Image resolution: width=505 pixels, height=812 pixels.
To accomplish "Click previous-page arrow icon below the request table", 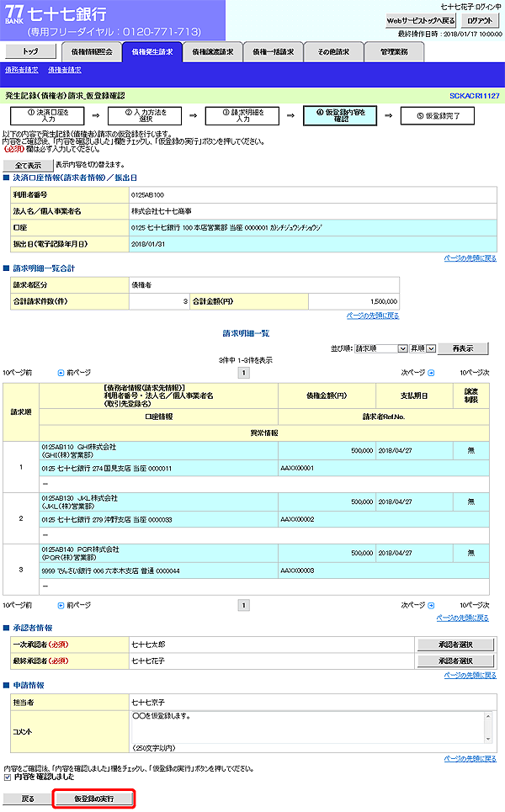I will (61, 605).
